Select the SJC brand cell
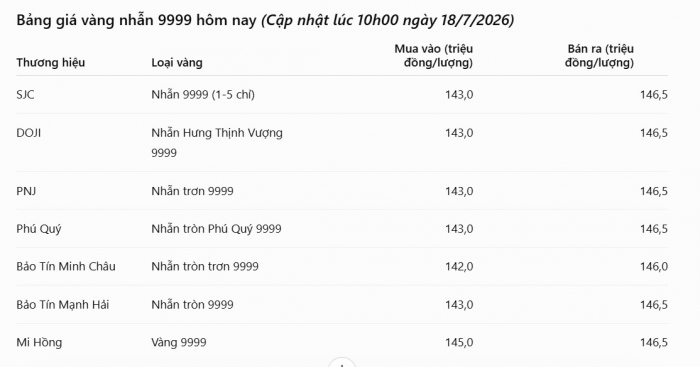700x367 pixels. click(x=25, y=95)
